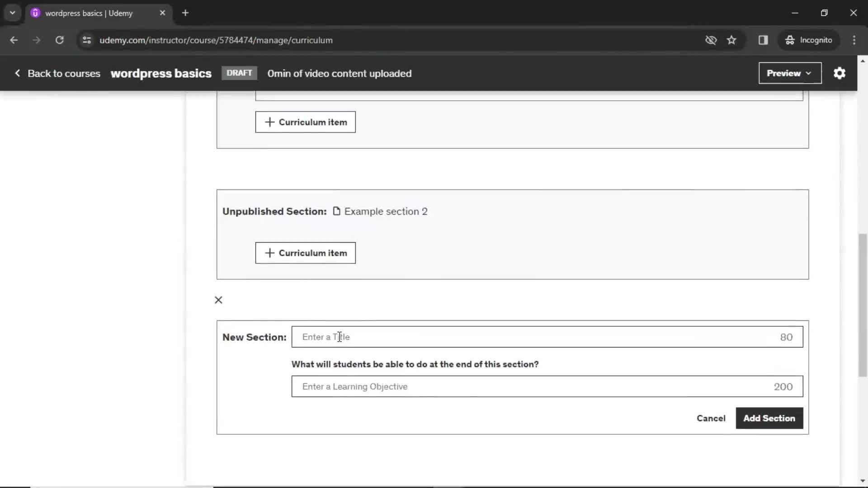868x488 pixels.
Task: Click the X close icon for new section form
Action: (218, 300)
